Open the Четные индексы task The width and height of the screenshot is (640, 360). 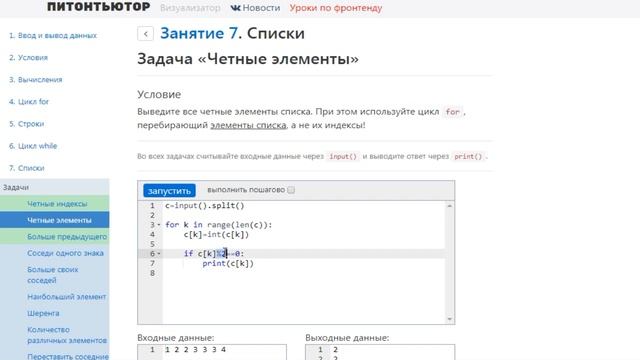click(x=55, y=204)
